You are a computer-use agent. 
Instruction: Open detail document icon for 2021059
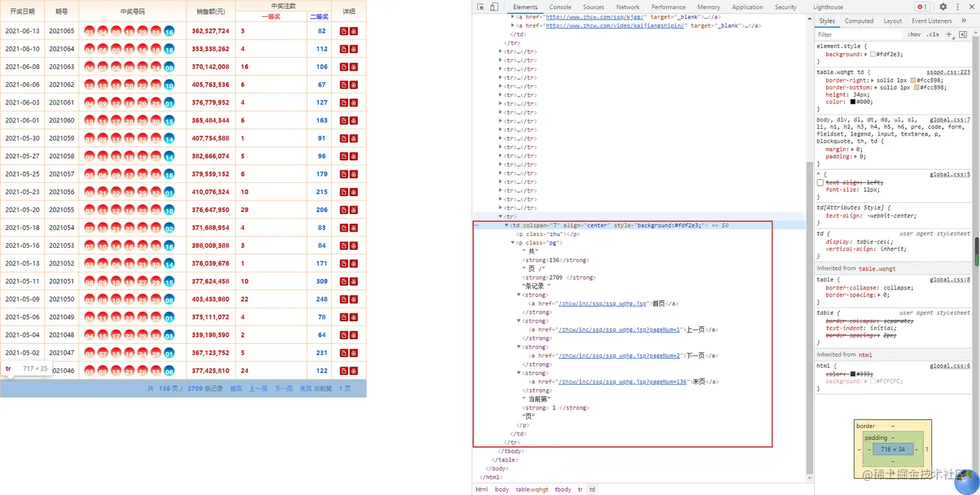coord(344,138)
